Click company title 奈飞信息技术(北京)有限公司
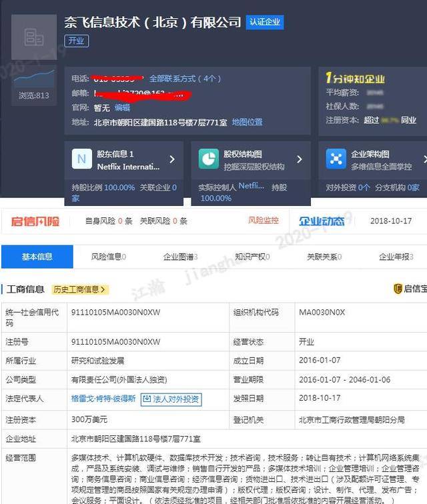This screenshot has height=504, width=427. pyautogui.click(x=153, y=22)
